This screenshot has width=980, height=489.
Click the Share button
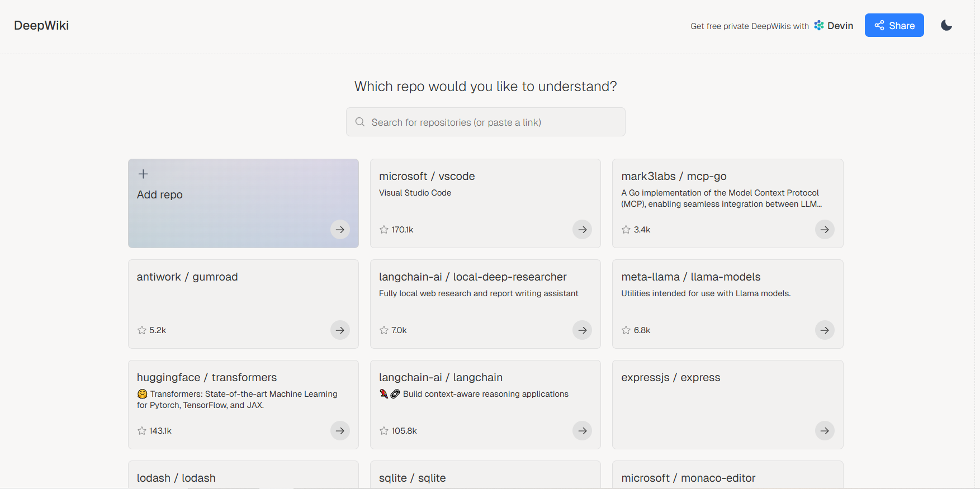pyautogui.click(x=894, y=25)
